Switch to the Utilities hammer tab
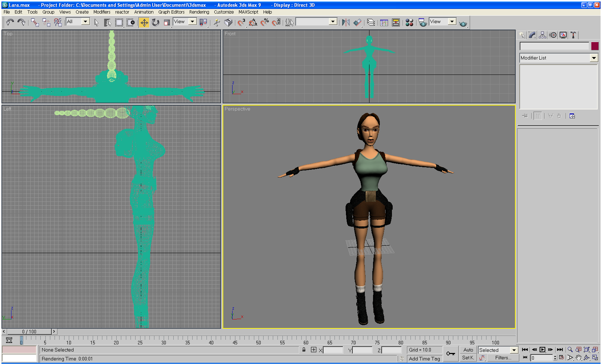 click(x=573, y=35)
